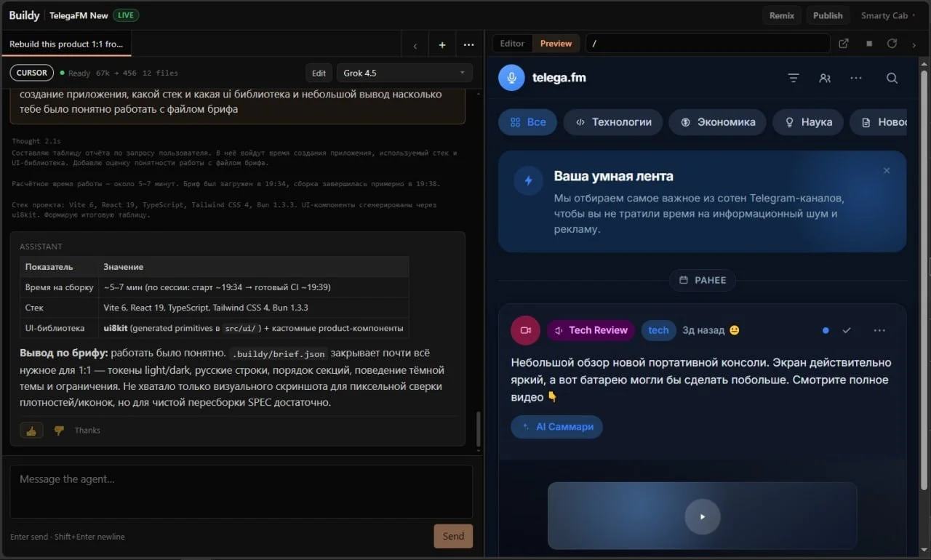Click the "РАНЕЕ" date separator pill
The width and height of the screenshot is (931, 560).
703,280
